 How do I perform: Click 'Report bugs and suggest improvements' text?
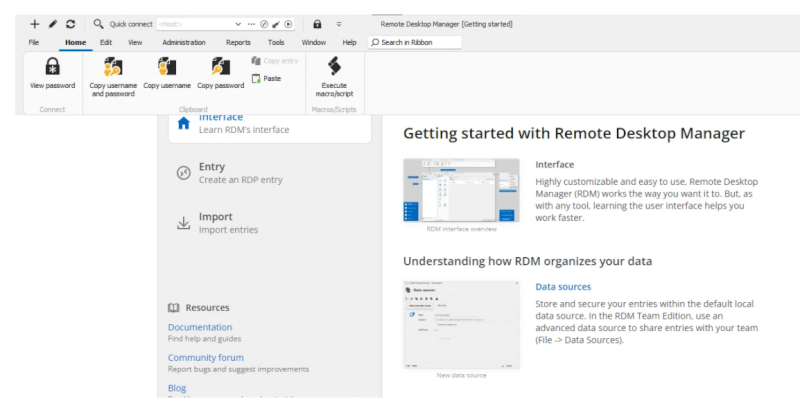coord(238,369)
